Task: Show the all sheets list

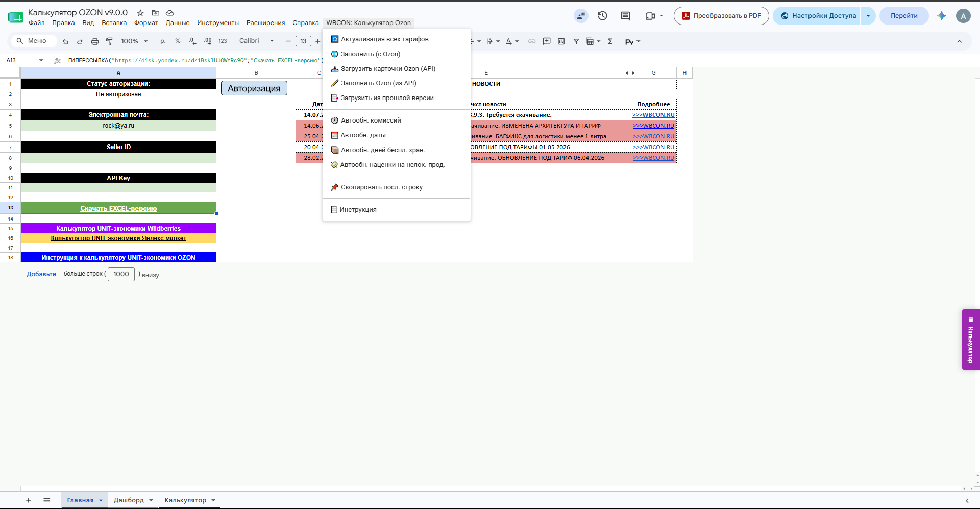Action: click(x=47, y=500)
